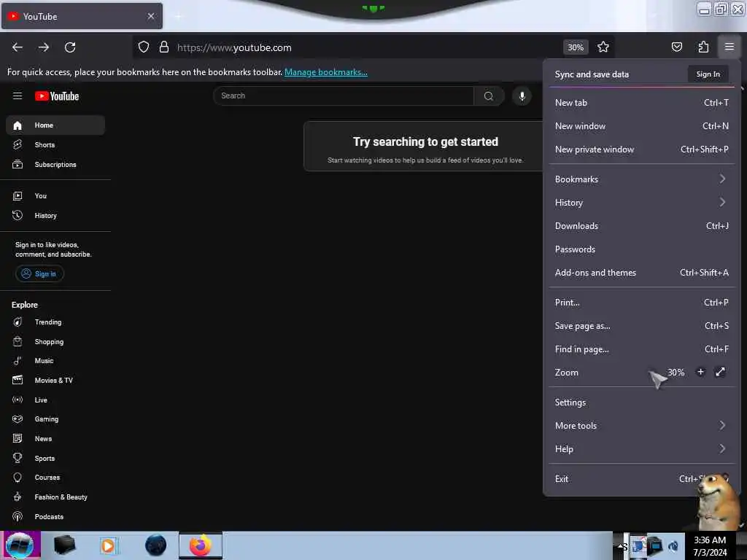The image size is (747, 560).
Task: Close the Firefox hamburger application menu
Action: coord(729,47)
